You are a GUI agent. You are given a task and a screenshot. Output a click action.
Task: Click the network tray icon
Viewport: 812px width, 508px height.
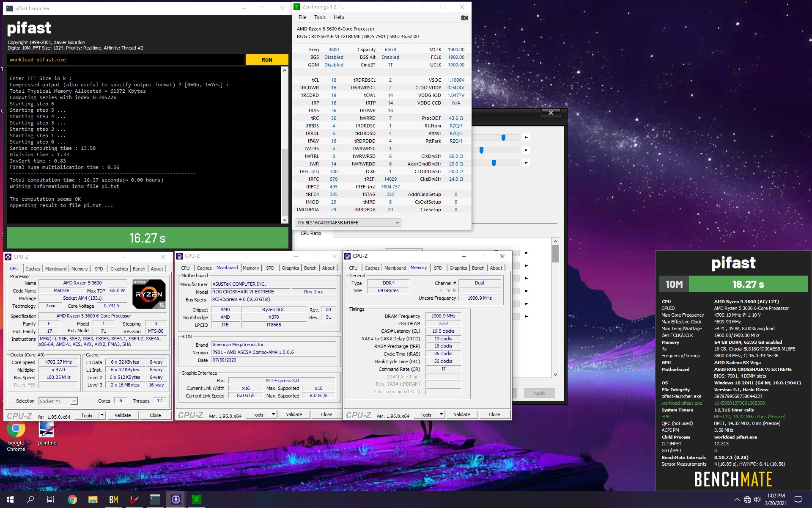[x=747, y=500]
